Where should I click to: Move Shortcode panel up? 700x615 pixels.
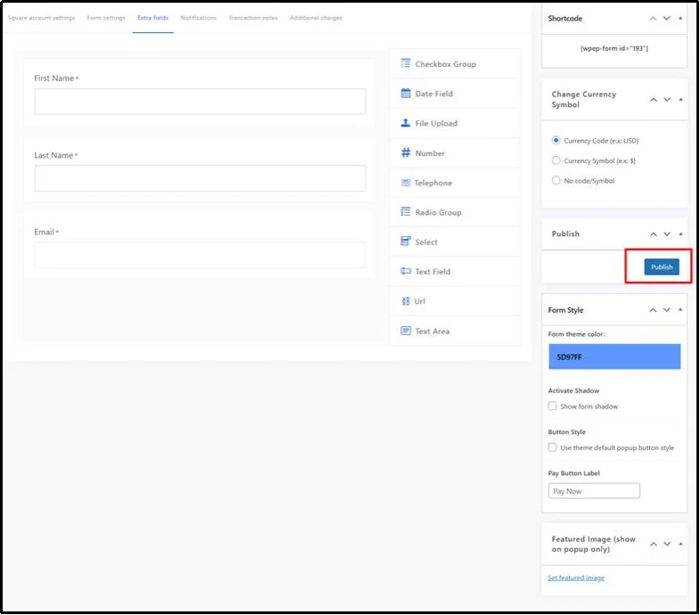(653, 19)
